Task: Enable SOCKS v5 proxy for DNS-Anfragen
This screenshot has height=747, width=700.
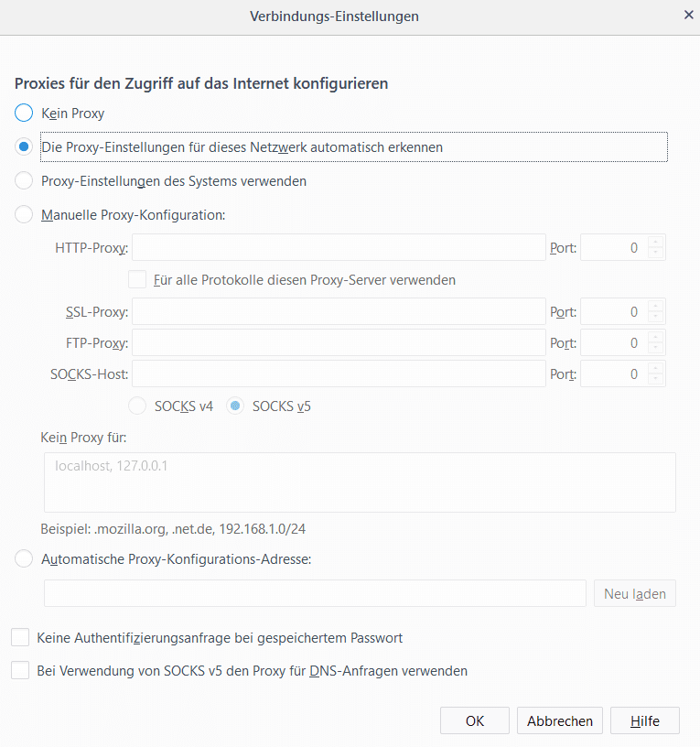Action: click(x=19, y=671)
